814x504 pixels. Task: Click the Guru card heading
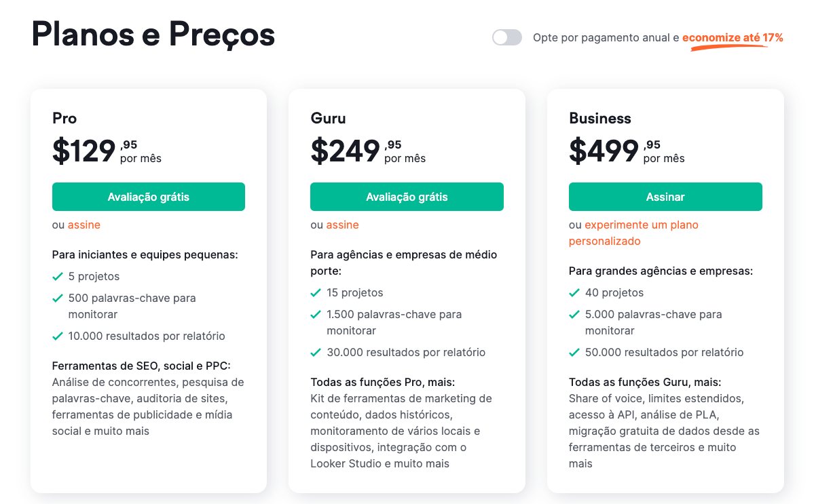(x=327, y=118)
